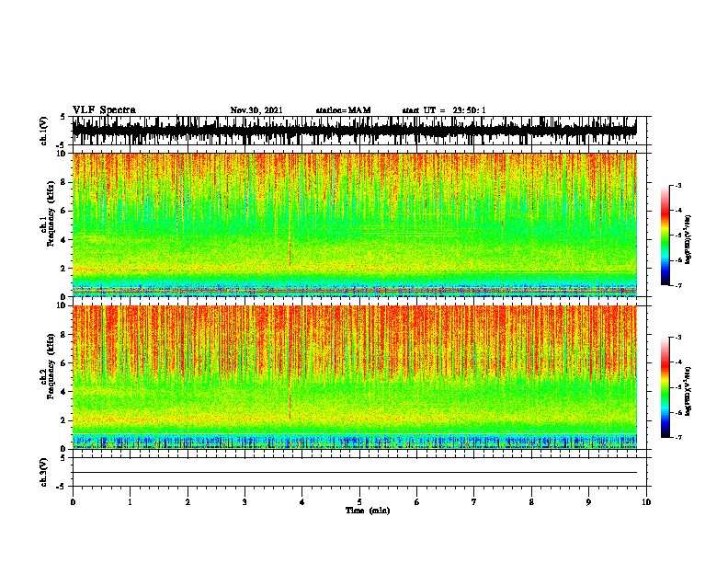Image resolution: width=728 pixels, height=563 pixels.
Task: Click the 'ch.3(V)' axis label
Action: (44, 472)
